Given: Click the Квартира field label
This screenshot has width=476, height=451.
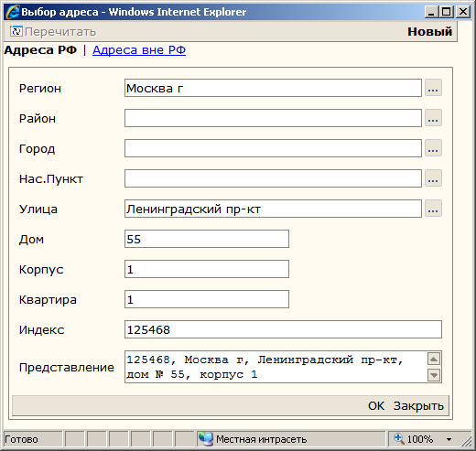Looking at the screenshot, I should (x=48, y=300).
